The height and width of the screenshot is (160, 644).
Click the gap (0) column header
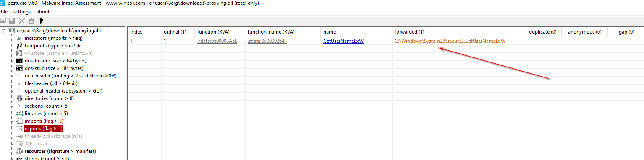(x=626, y=32)
